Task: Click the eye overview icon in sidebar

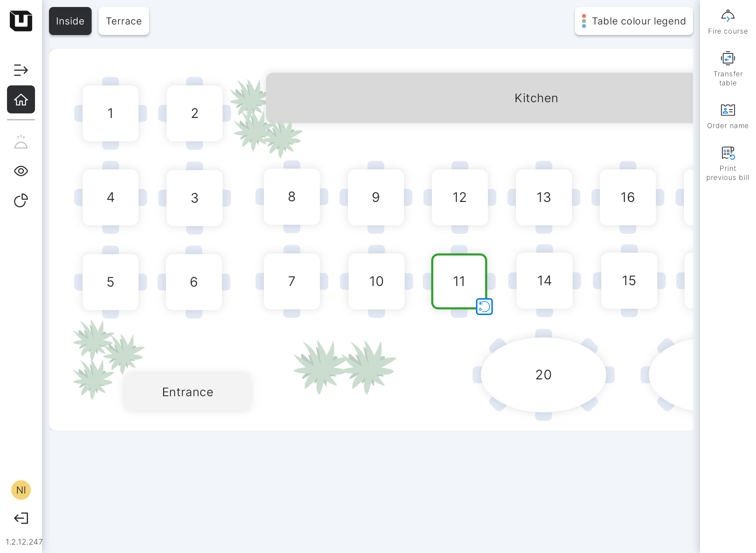Action: pos(21,171)
